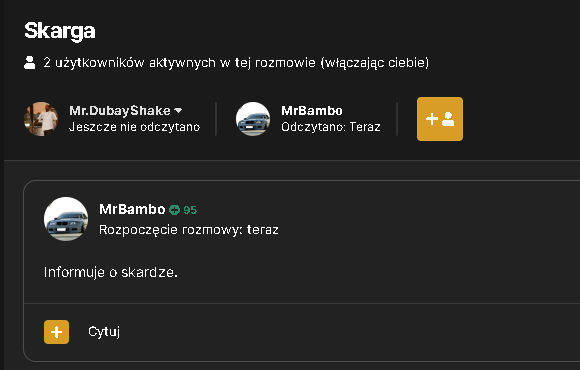The width and height of the screenshot is (580, 370).
Task: Click the "Rozpoczęcie rozmowy: teraz" timestamp
Action: click(x=189, y=230)
